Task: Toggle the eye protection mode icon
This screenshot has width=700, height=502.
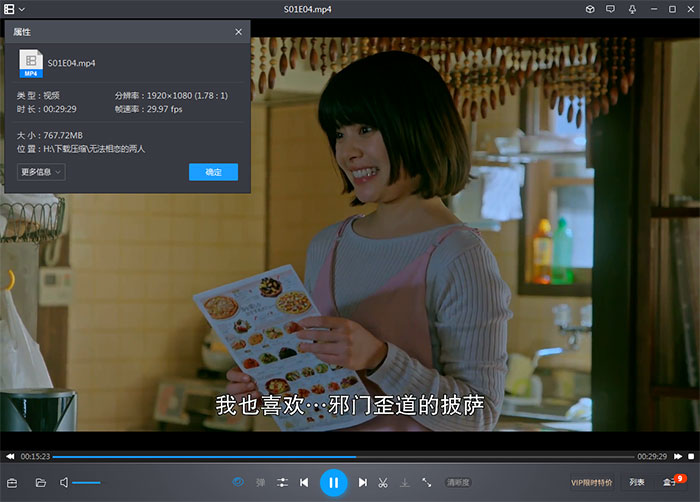Action: point(238,482)
